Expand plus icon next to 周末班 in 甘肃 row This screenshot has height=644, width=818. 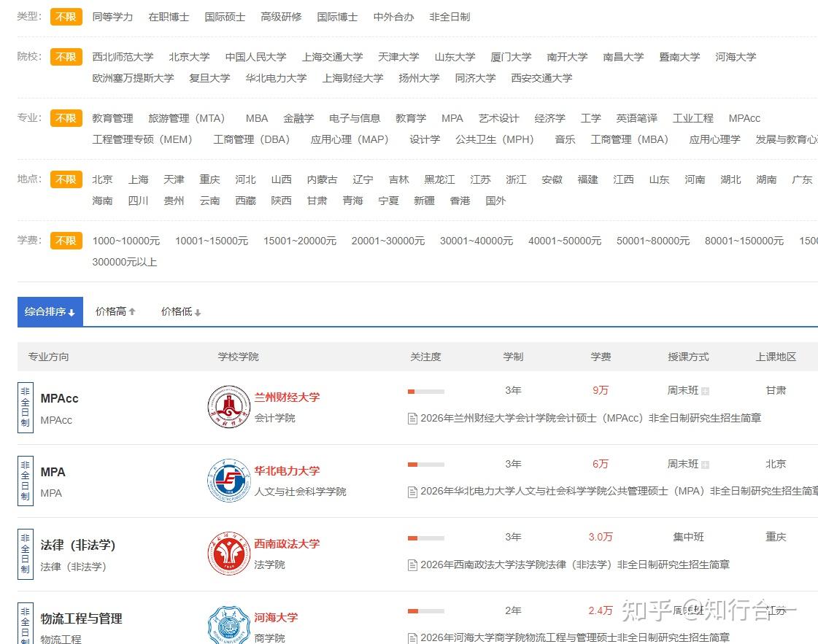tap(706, 391)
